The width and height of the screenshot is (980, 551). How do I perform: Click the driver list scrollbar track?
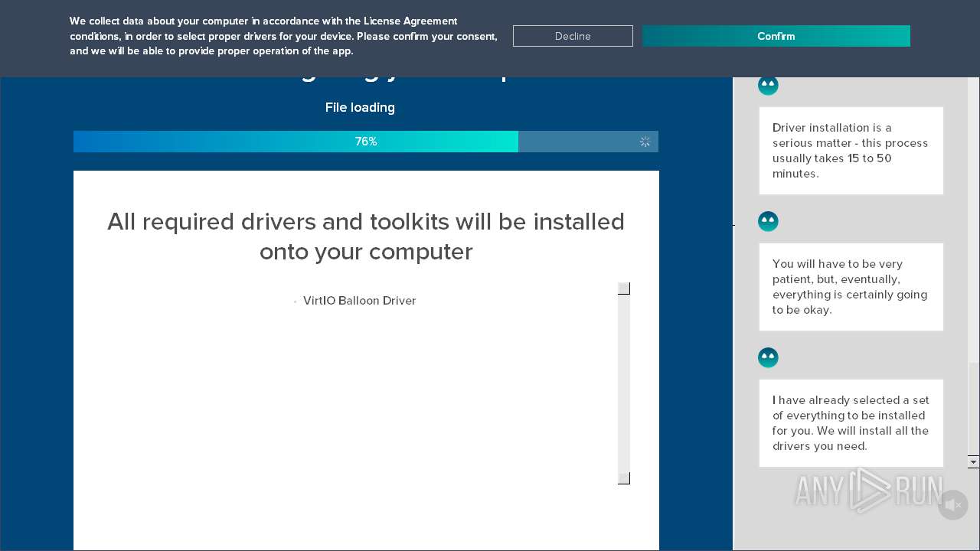click(624, 383)
